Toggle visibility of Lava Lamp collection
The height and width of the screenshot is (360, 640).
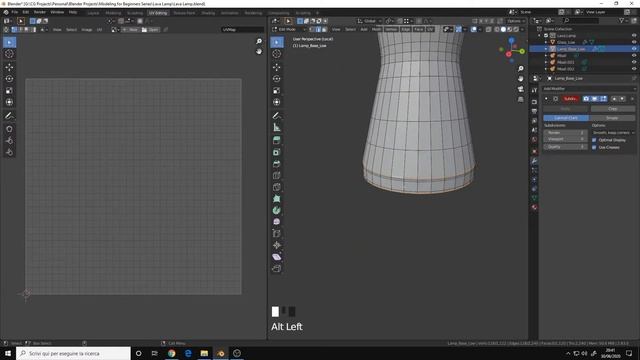coord(634,36)
